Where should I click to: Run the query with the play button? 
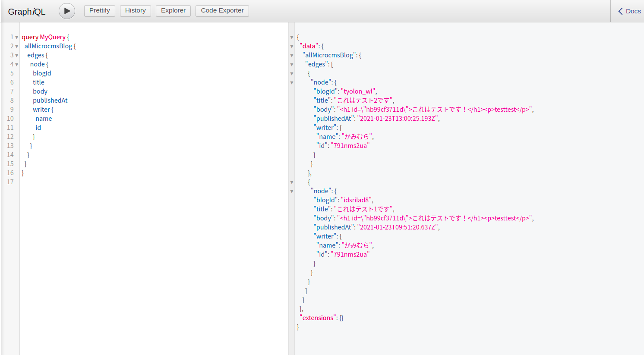(x=67, y=11)
